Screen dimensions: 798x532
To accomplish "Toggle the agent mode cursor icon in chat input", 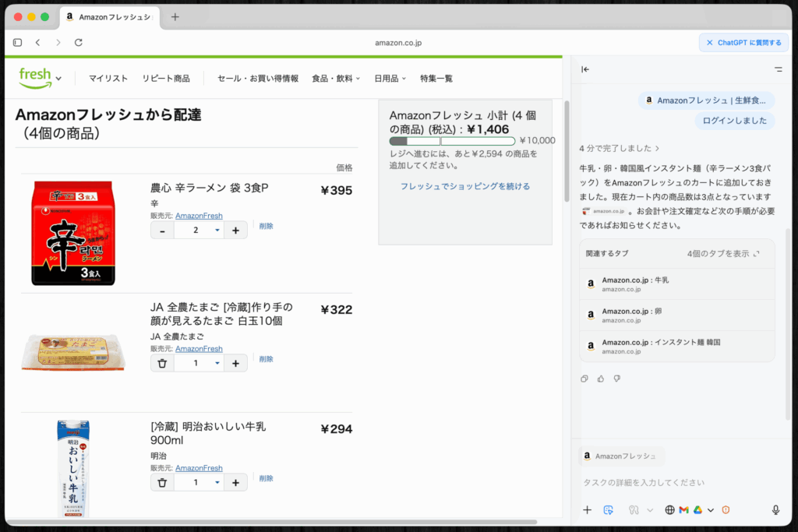I will [x=609, y=510].
